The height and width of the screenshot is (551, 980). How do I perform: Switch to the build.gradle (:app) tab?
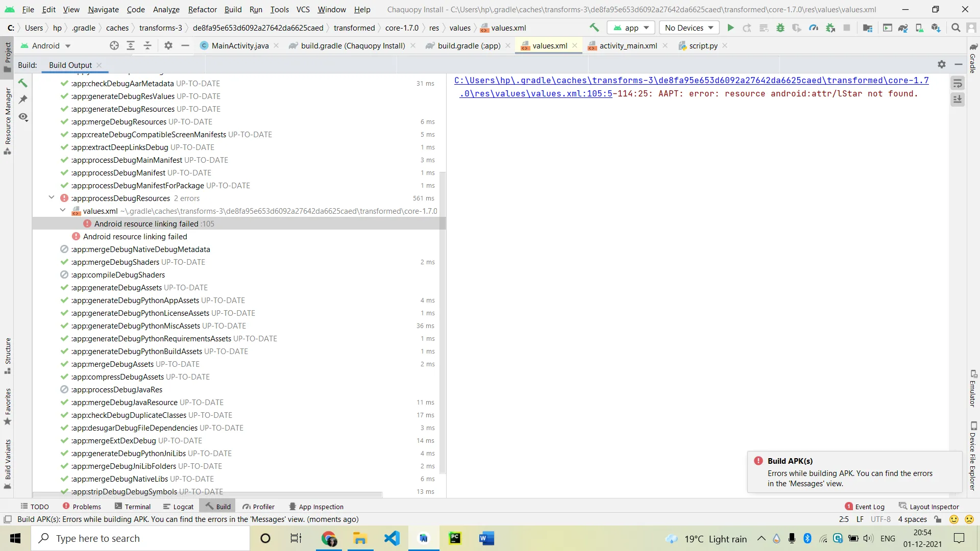click(x=469, y=46)
